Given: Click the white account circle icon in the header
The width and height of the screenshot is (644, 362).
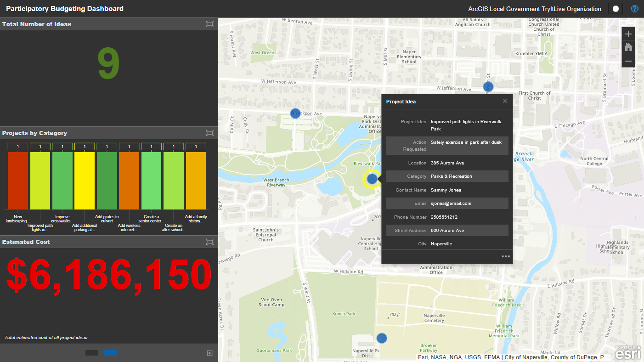Looking at the screenshot, I should click(616, 8).
